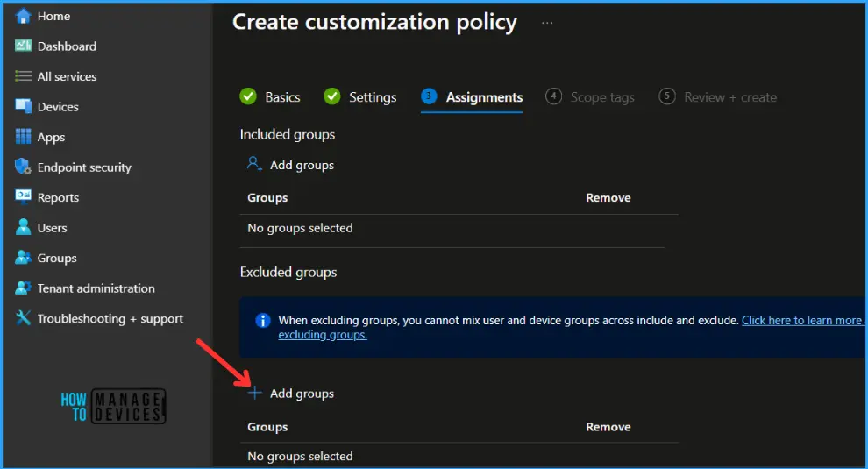The image size is (868, 469).
Task: Click 'No groups selected' under Included groups
Action: (300, 228)
